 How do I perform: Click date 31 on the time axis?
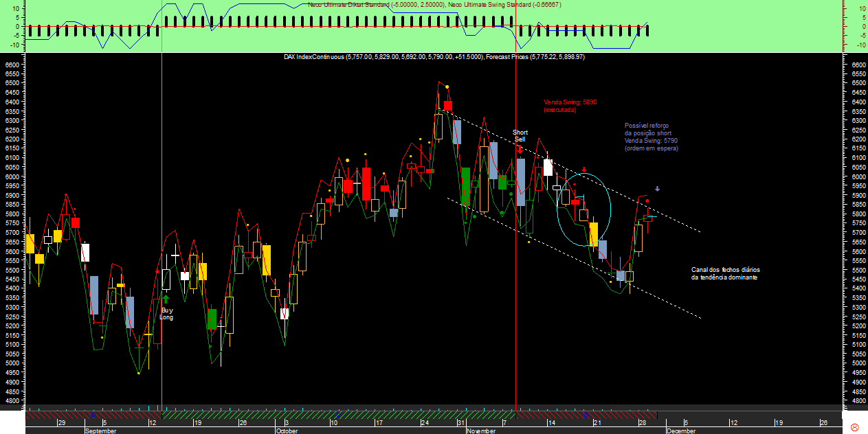pyautogui.click(x=462, y=423)
